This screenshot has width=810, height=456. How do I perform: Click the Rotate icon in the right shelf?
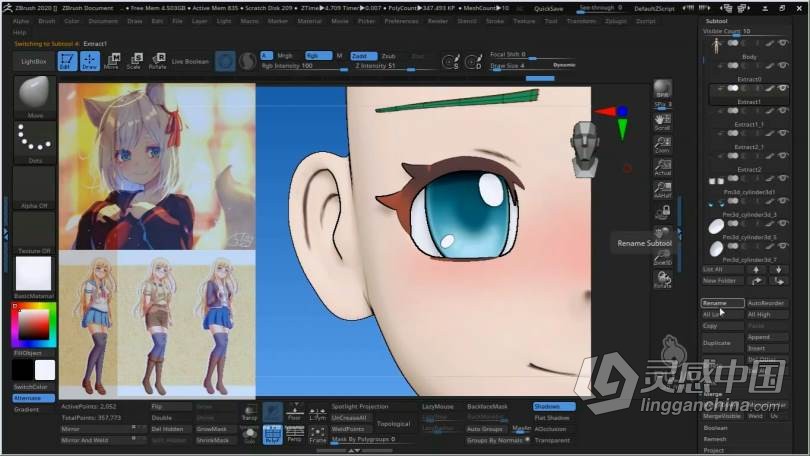click(x=663, y=279)
